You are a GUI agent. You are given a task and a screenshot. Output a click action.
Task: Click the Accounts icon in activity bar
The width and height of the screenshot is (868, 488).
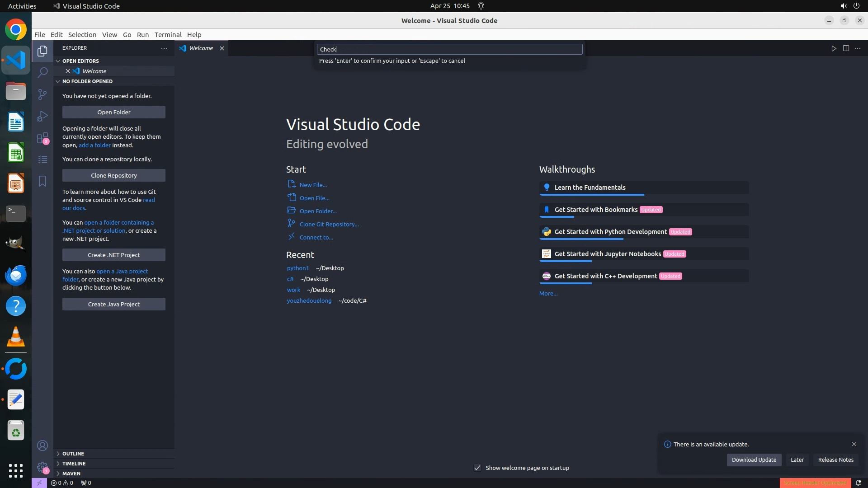[42, 446]
